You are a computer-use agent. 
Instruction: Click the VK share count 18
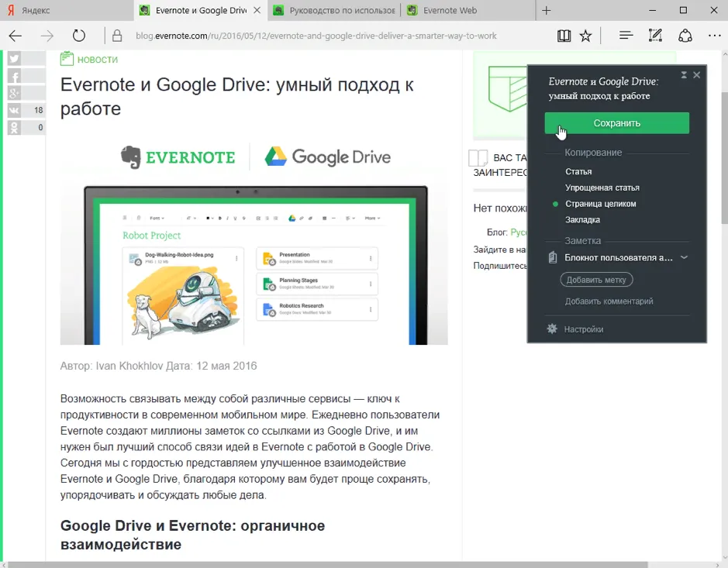38,111
